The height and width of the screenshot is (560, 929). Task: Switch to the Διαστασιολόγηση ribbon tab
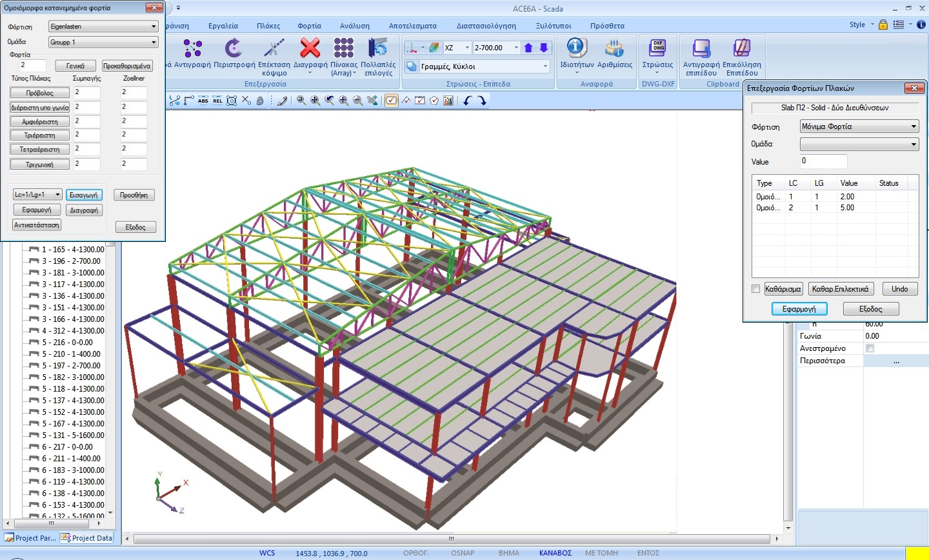486,26
